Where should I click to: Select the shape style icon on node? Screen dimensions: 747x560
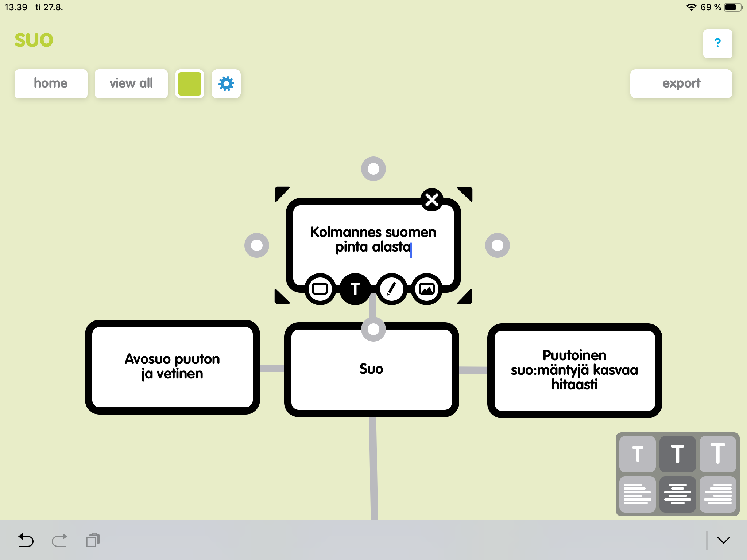pos(320,289)
